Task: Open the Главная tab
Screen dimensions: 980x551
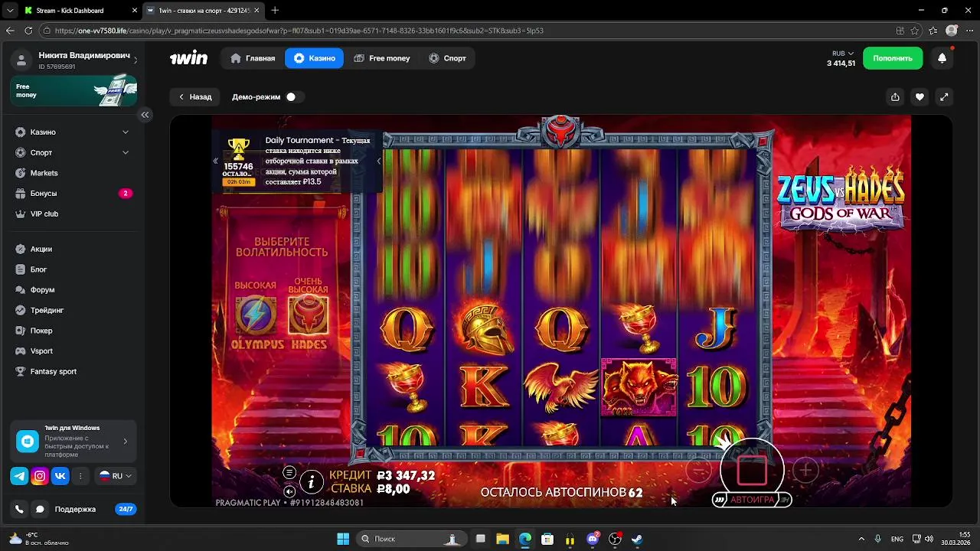Action: (253, 58)
